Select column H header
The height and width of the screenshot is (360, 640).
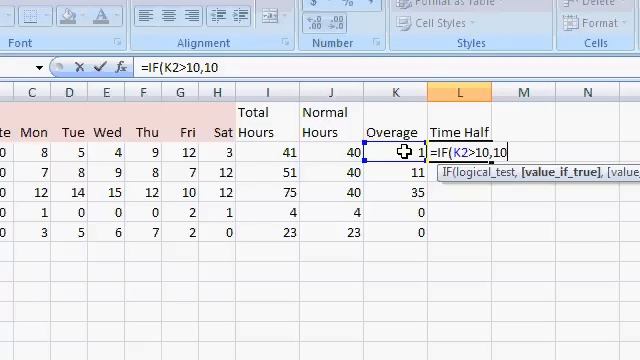click(217, 93)
